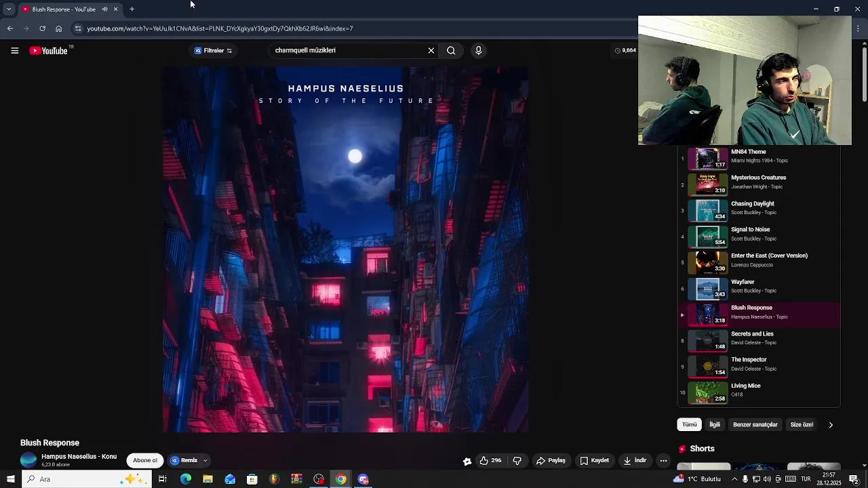The image size is (868, 488).
Task: Open the browser home page button
Action: (x=58, y=28)
